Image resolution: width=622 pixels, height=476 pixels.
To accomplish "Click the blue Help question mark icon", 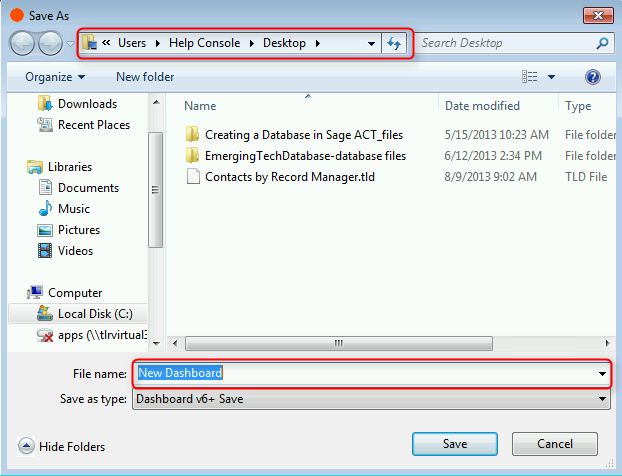I will pos(593,77).
